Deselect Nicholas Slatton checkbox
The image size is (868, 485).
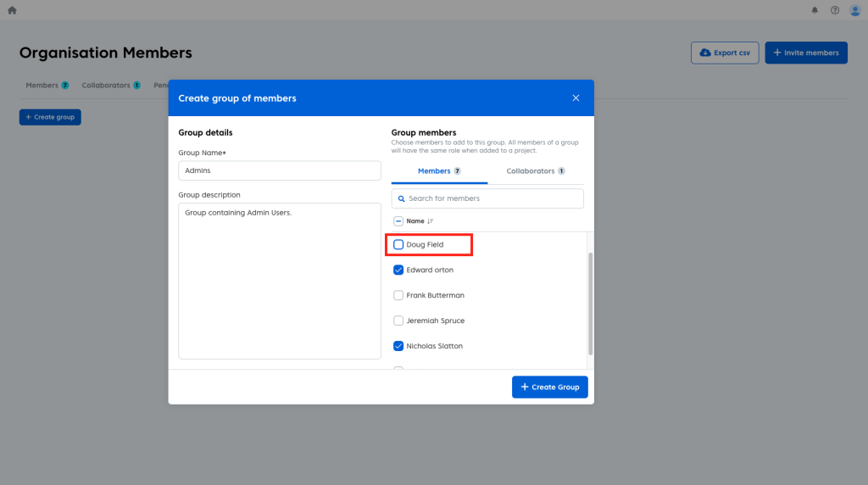[x=398, y=347]
